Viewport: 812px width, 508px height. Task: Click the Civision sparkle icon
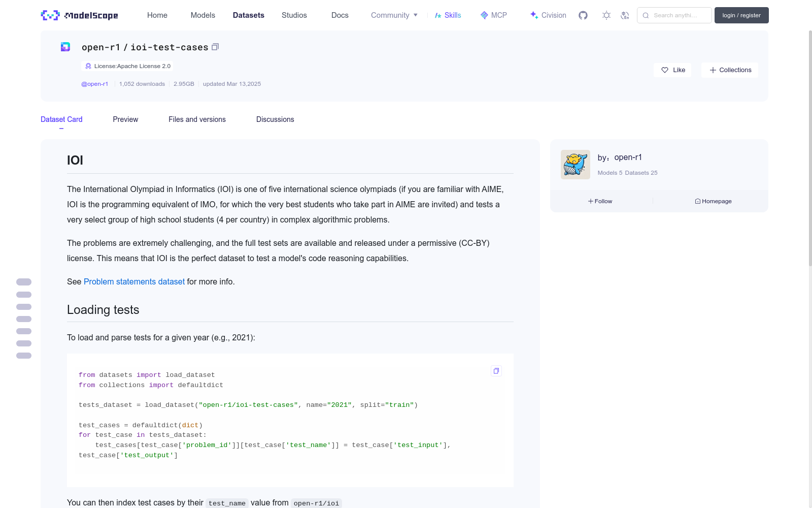(534, 15)
